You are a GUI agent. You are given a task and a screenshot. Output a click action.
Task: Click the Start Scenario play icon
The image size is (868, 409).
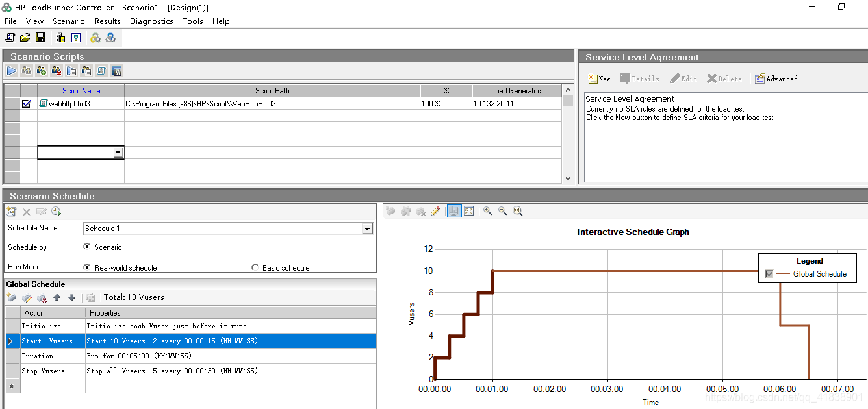(x=12, y=71)
